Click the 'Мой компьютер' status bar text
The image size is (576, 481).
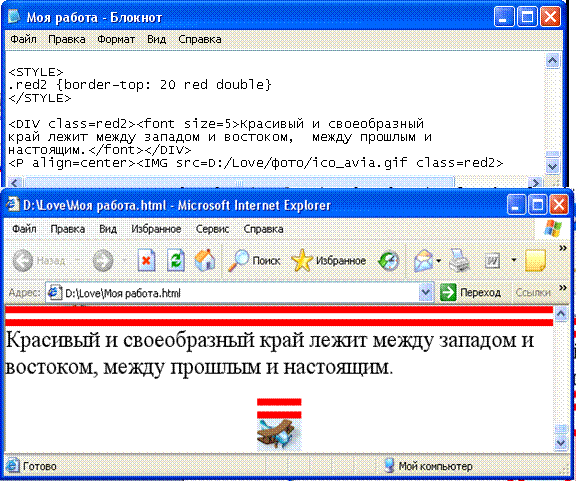(x=435, y=466)
